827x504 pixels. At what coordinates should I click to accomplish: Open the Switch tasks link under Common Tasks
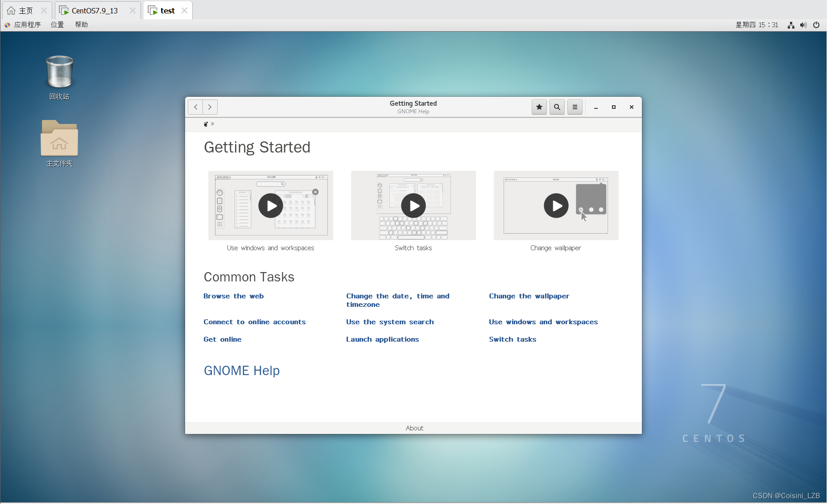click(513, 339)
